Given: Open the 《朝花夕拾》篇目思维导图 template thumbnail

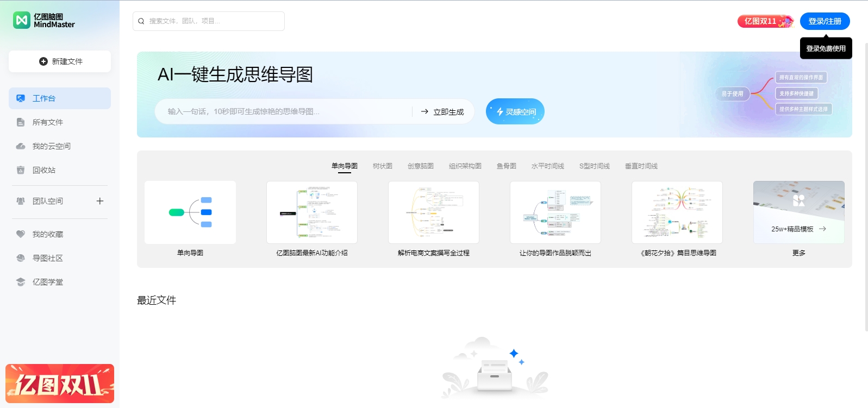Looking at the screenshot, I should click(x=677, y=212).
